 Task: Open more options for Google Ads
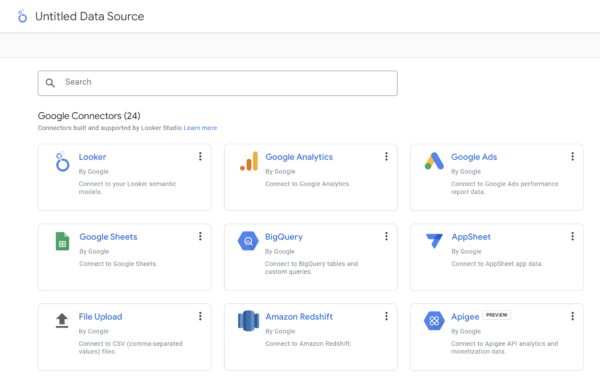pyautogui.click(x=572, y=156)
